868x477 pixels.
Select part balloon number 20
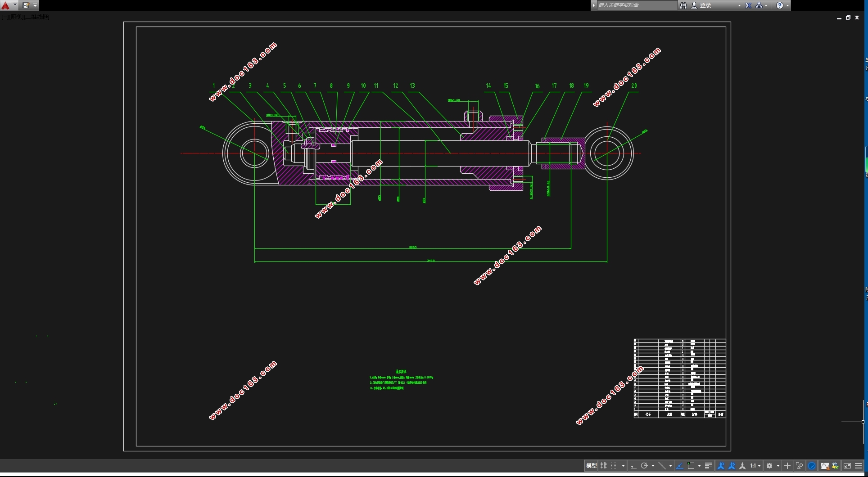click(634, 85)
